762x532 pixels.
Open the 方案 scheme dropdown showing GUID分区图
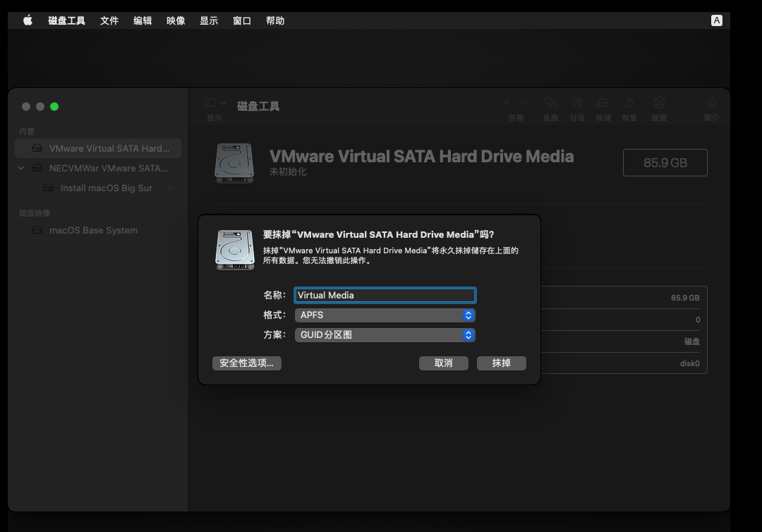point(385,334)
